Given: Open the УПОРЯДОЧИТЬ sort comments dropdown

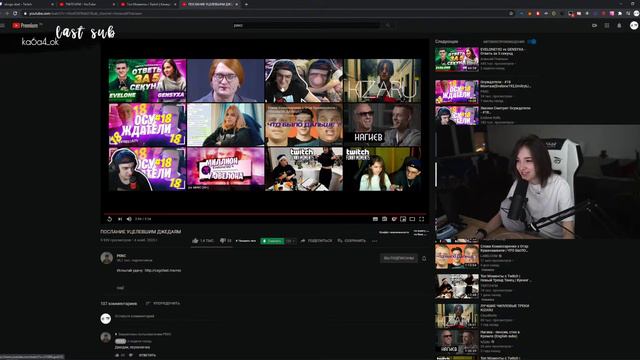Looking at the screenshot, I should (x=163, y=303).
